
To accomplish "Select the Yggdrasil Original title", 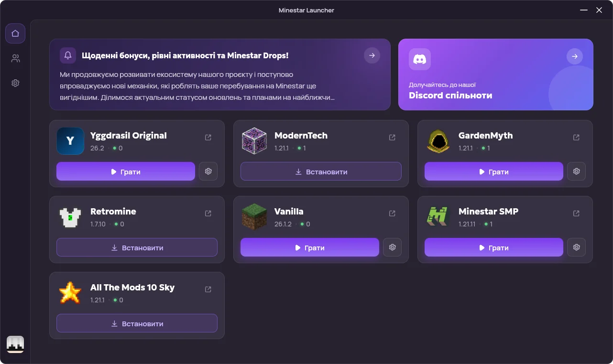I will (x=129, y=135).
